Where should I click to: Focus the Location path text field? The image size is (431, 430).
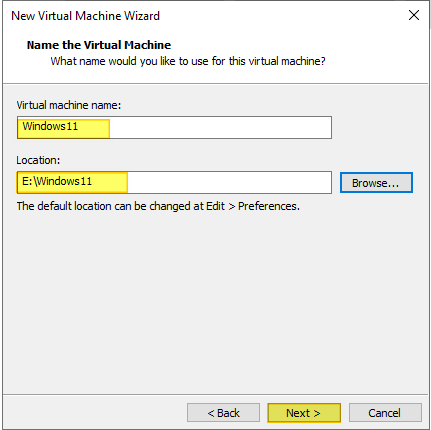tap(174, 182)
